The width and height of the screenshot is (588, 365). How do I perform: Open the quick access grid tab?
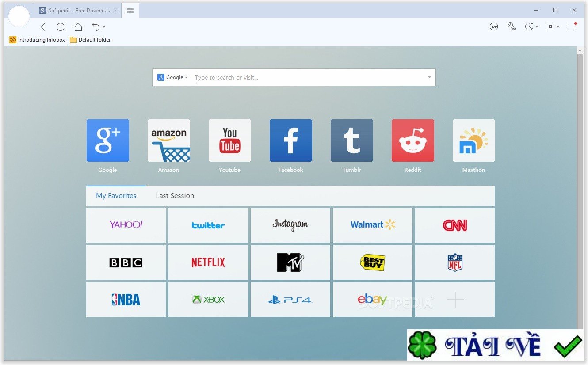coord(130,10)
